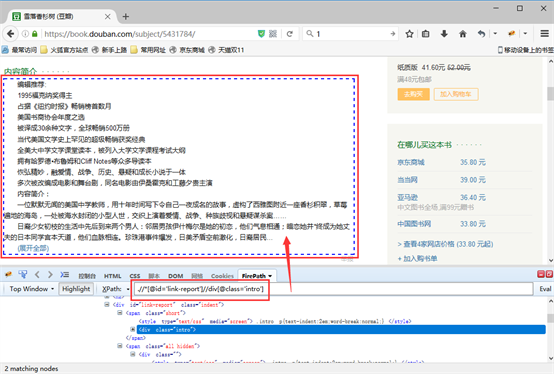Click the XPath expression input field
This screenshot has height=374, width=554.
tap(333, 289)
